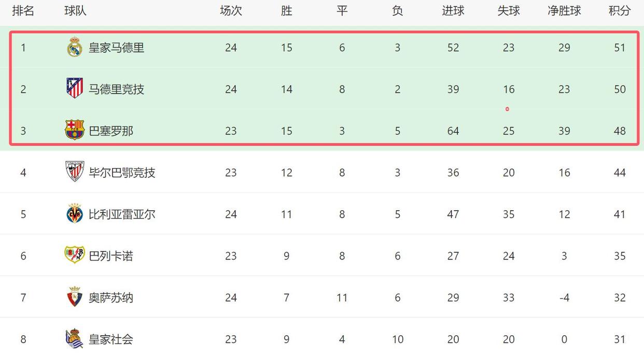Click the Athletic Bilbao club crest

pos(75,171)
